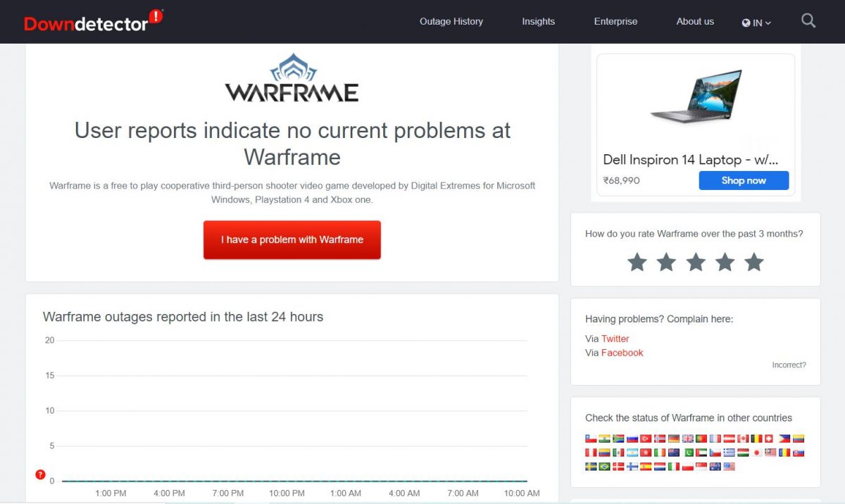Select the Philippines flag

pyautogui.click(x=784, y=439)
